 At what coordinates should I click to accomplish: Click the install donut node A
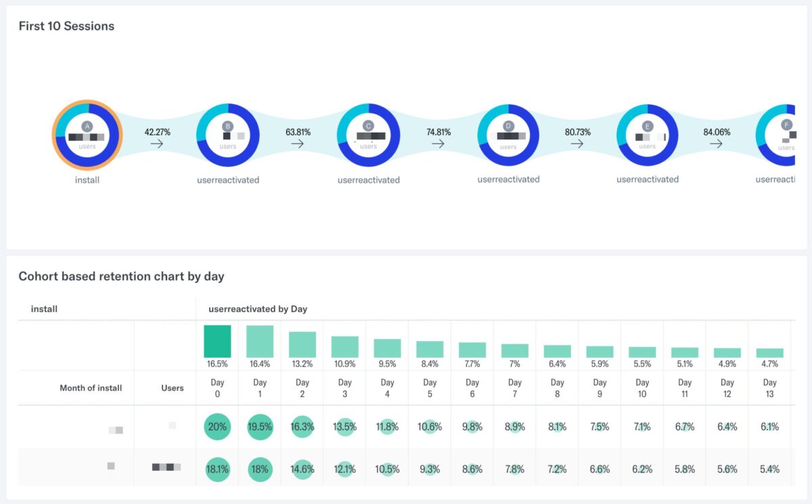(87, 135)
